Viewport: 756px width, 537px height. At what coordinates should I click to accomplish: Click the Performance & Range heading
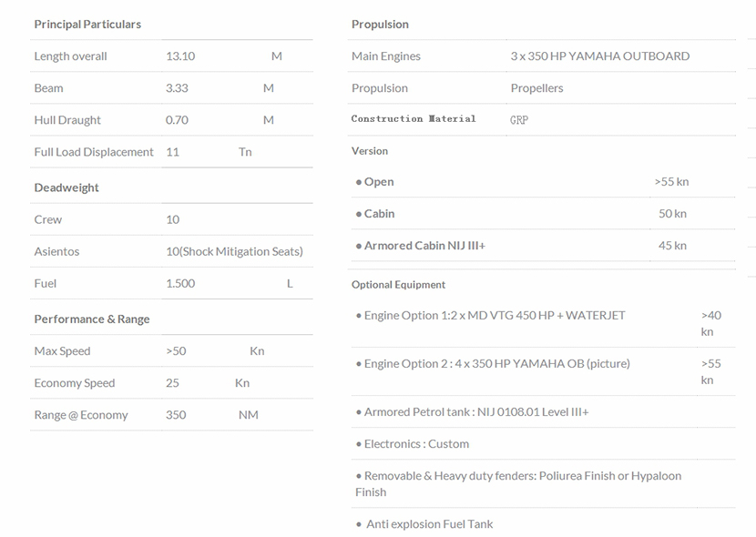tap(92, 319)
